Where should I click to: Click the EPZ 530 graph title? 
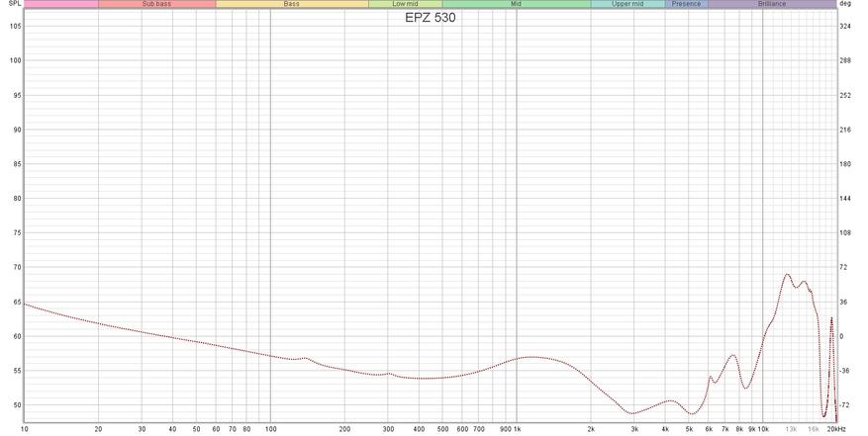tap(431, 18)
